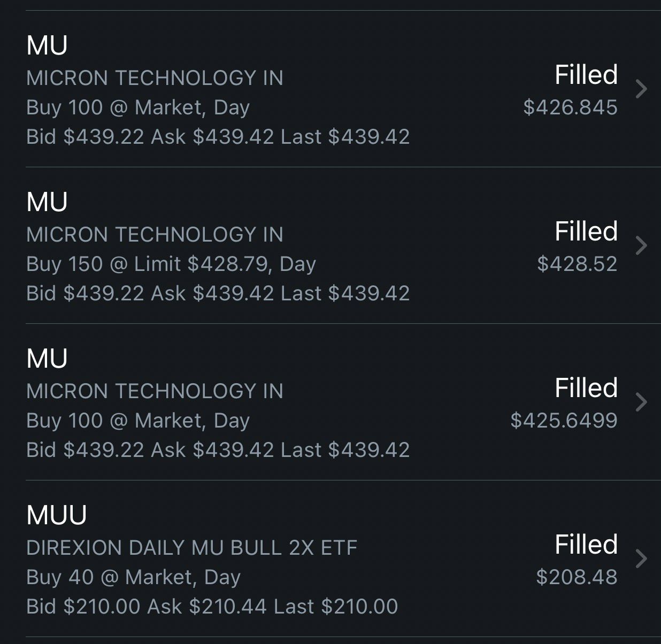This screenshot has height=644, width=661.
Task: Select the $428.52 fill price
Action: point(577,264)
